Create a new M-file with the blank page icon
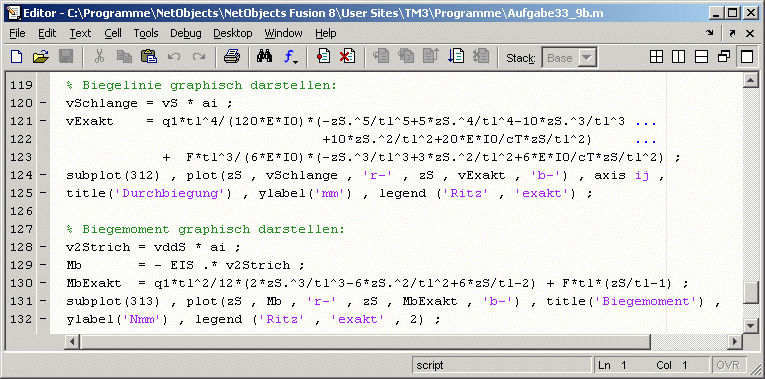Image resolution: width=765 pixels, height=379 pixels. click(17, 57)
